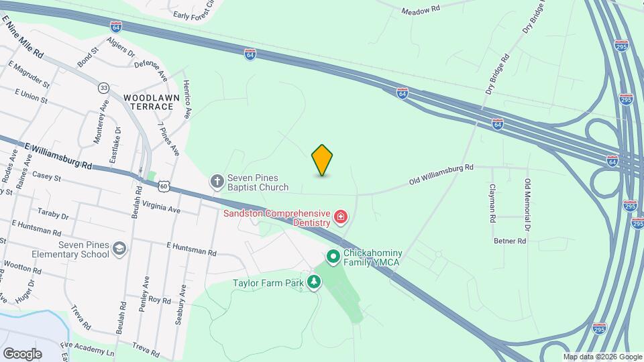Click the orange location marker pin
The image size is (644, 362).
pyautogui.click(x=322, y=160)
